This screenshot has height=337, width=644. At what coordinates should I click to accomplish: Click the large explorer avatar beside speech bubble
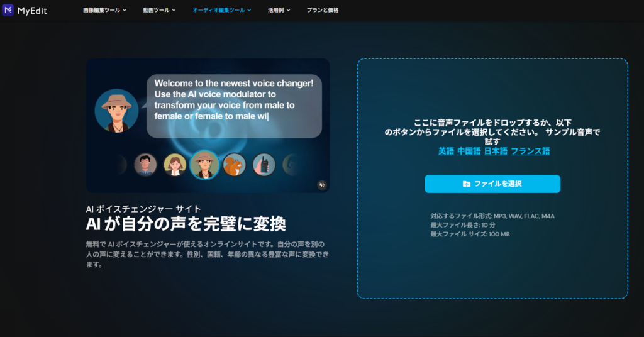[x=117, y=110]
